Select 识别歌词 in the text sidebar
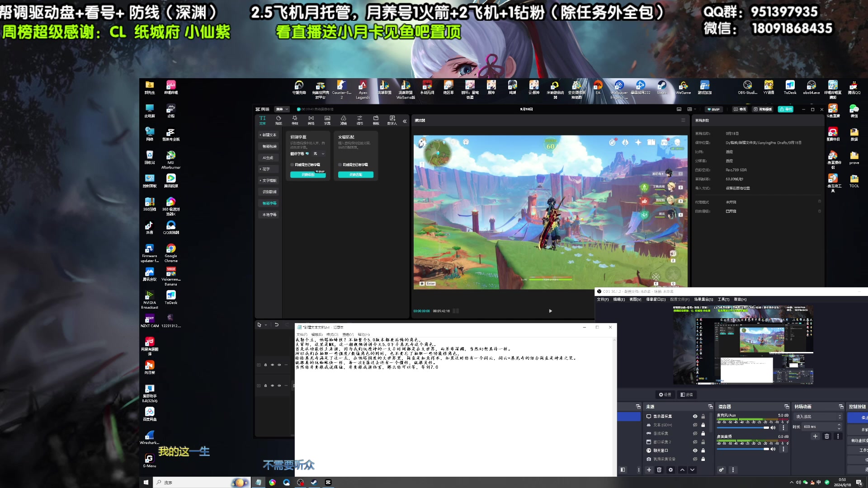 coord(269,192)
